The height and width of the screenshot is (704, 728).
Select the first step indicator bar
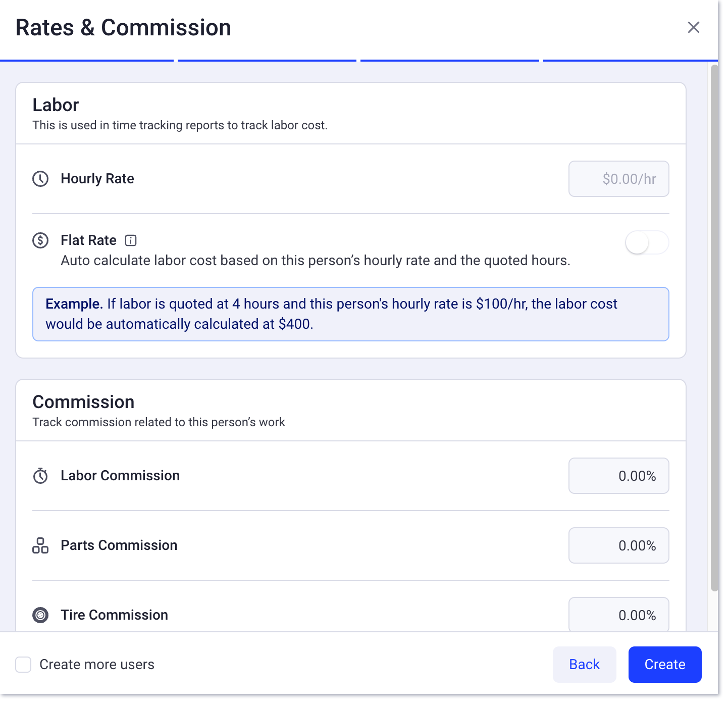coord(87,61)
